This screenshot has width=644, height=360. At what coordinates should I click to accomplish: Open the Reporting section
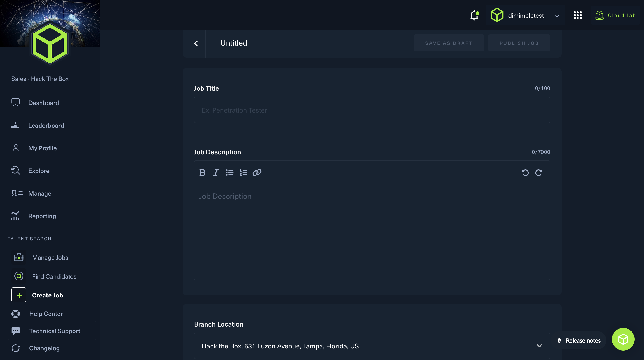(x=42, y=216)
